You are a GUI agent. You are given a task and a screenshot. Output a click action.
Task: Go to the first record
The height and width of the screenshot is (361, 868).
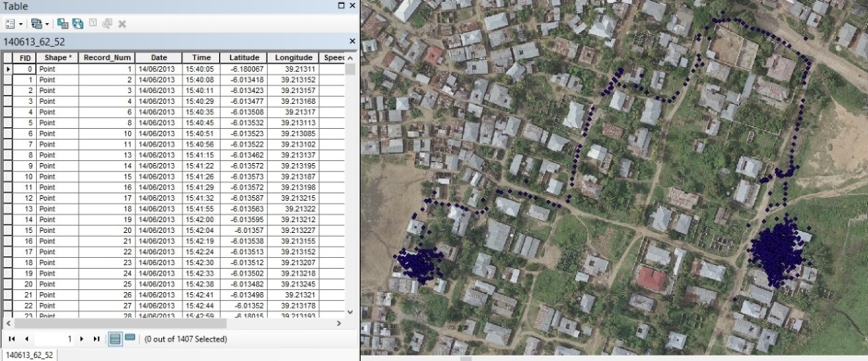click(11, 339)
